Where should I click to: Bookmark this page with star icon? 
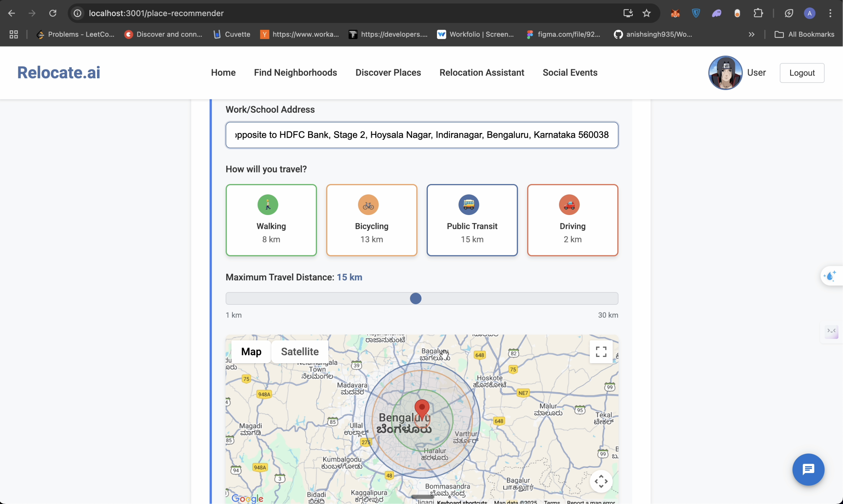pyautogui.click(x=647, y=13)
